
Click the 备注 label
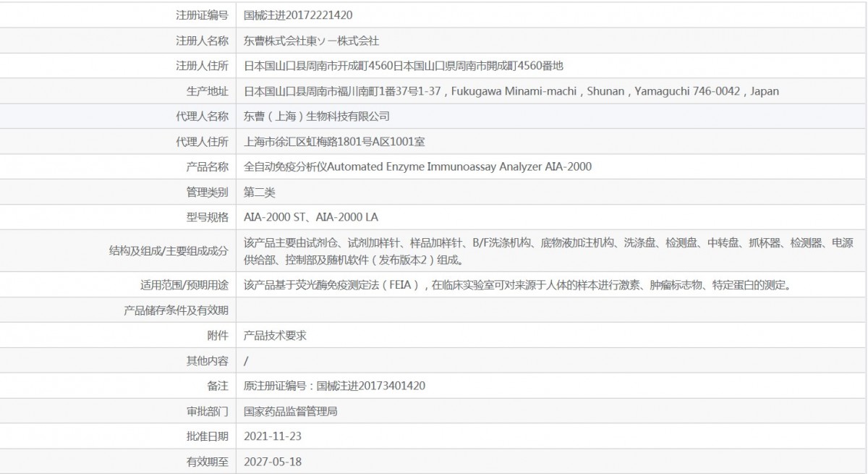pyautogui.click(x=218, y=386)
